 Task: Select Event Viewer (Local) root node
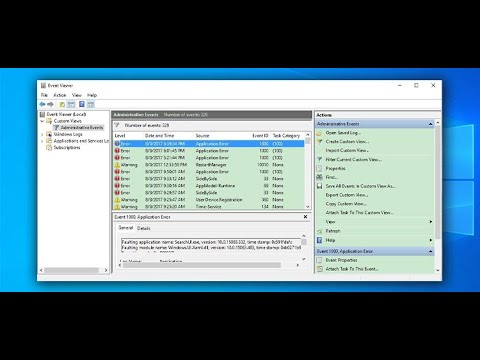coord(66,114)
